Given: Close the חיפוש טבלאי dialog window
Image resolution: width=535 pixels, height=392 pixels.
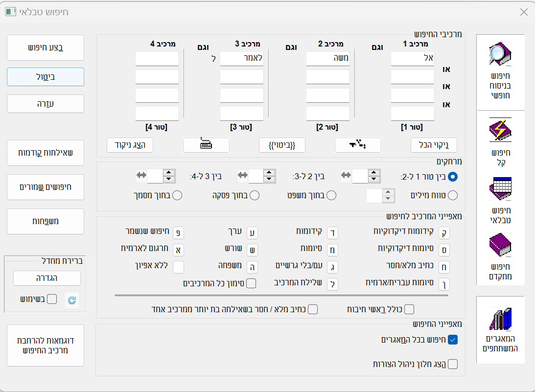Looking at the screenshot, I should pos(524,12).
